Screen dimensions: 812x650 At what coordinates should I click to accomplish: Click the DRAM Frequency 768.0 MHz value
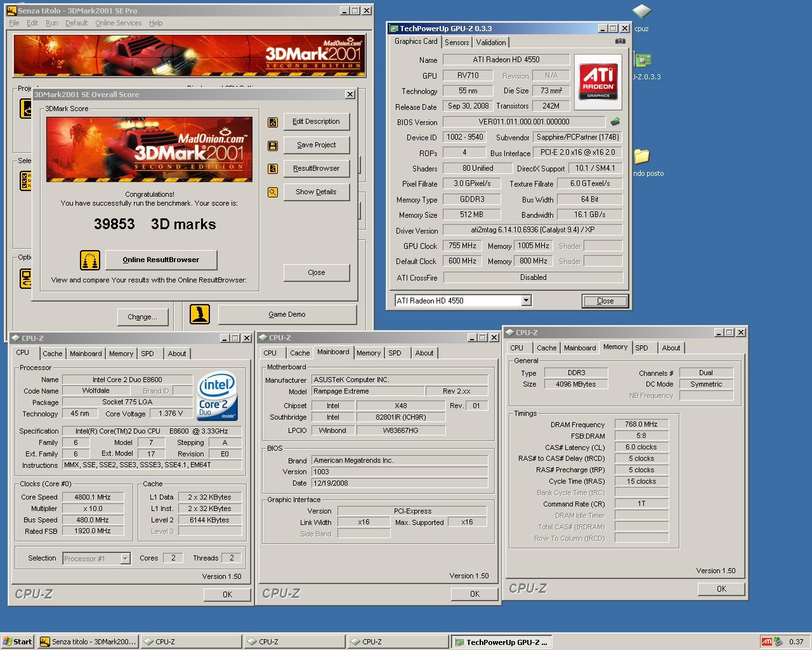coord(641,424)
